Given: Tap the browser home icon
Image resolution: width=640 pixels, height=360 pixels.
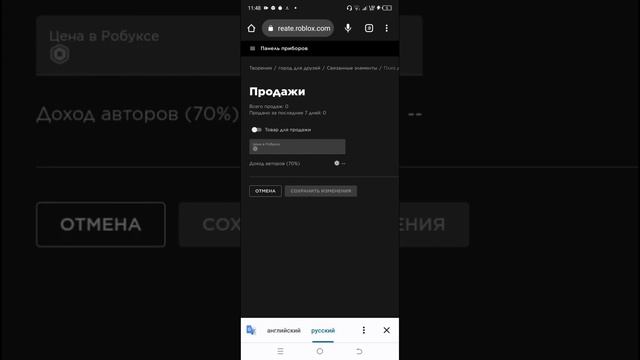Looking at the screenshot, I should (x=251, y=28).
